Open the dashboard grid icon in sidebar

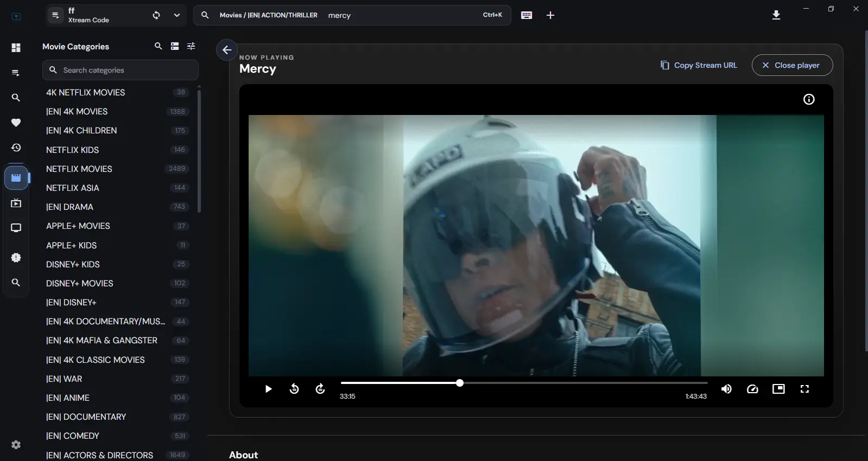pos(16,48)
